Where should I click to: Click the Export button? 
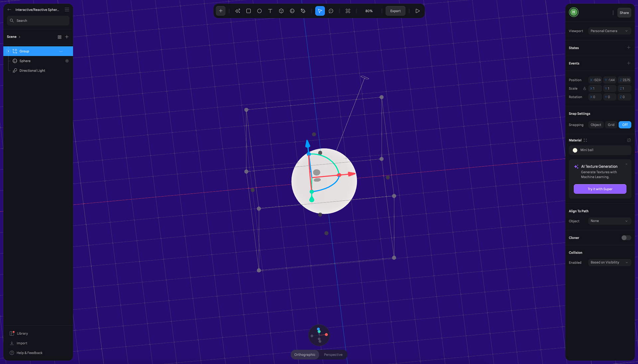395,11
